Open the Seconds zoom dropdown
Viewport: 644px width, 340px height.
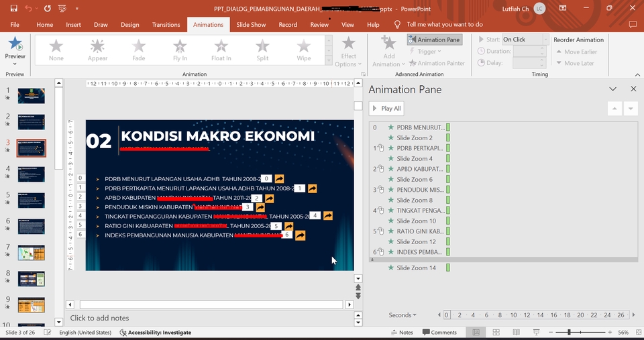point(402,315)
